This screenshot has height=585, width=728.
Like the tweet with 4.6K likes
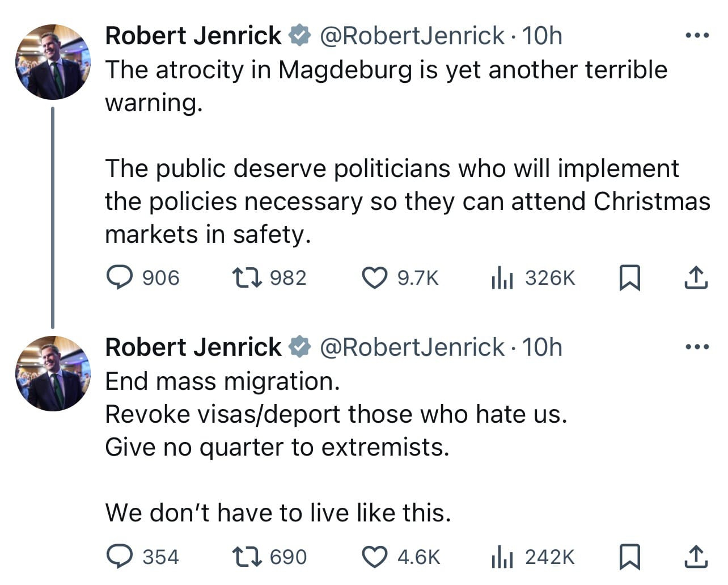[x=374, y=557]
